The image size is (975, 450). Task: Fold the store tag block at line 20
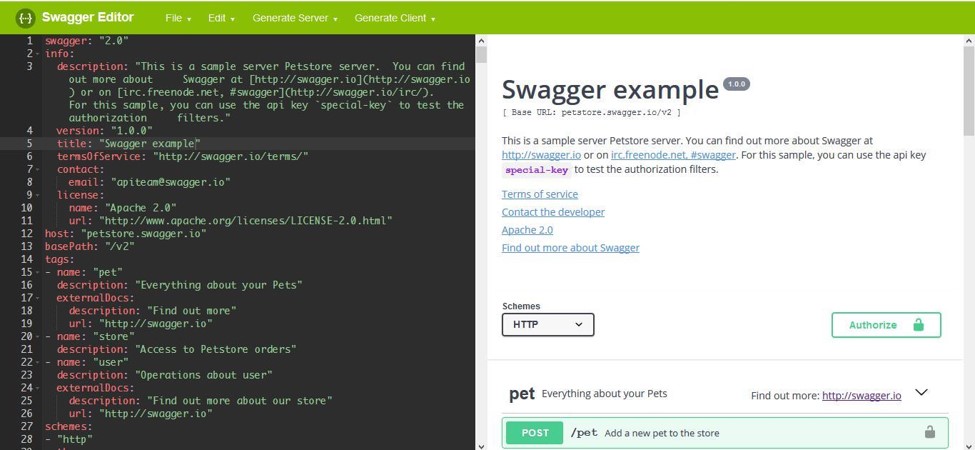coord(37,336)
